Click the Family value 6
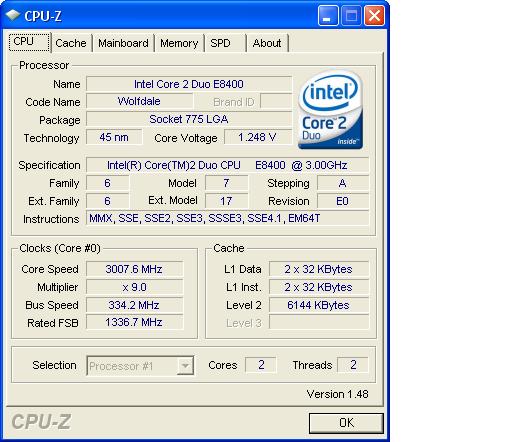Image resolution: width=512 pixels, height=442 pixels. (x=107, y=183)
